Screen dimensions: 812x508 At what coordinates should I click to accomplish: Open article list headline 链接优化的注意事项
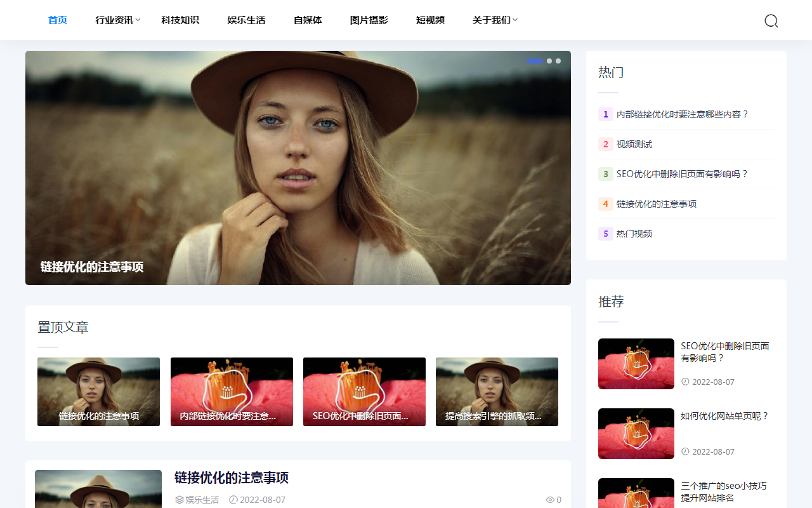tap(232, 478)
